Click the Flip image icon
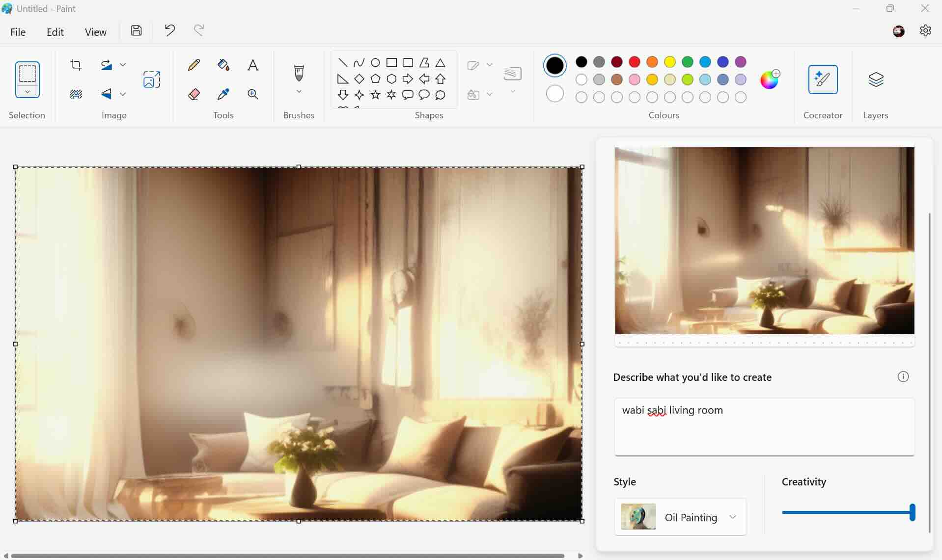The image size is (942, 560). pos(106,94)
